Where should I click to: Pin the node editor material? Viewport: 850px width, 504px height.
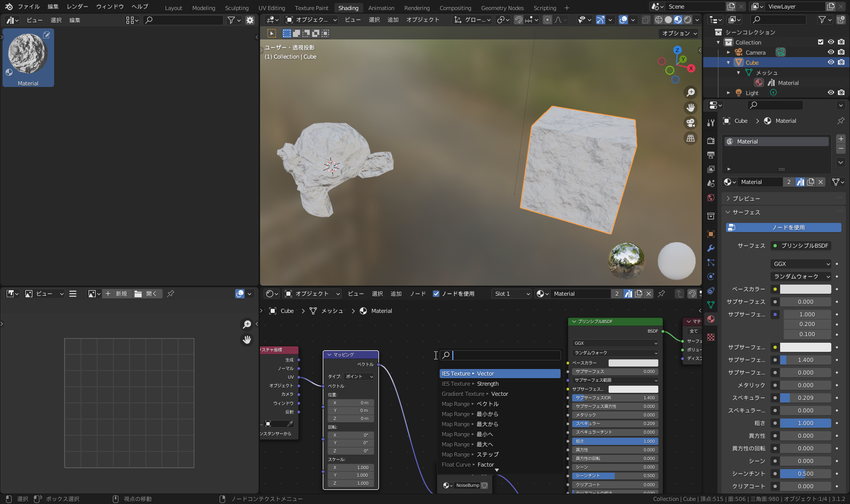[661, 294]
